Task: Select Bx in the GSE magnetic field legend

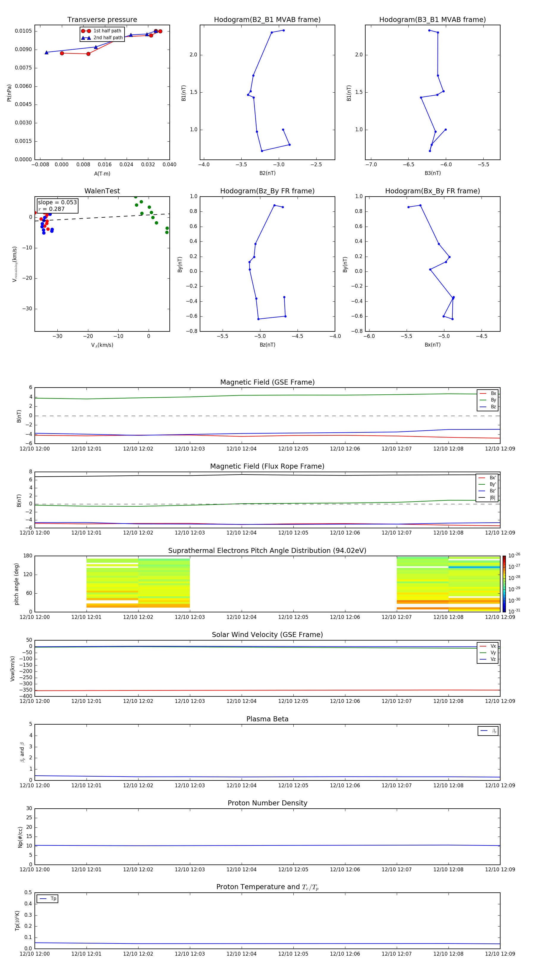Action: [x=488, y=393]
